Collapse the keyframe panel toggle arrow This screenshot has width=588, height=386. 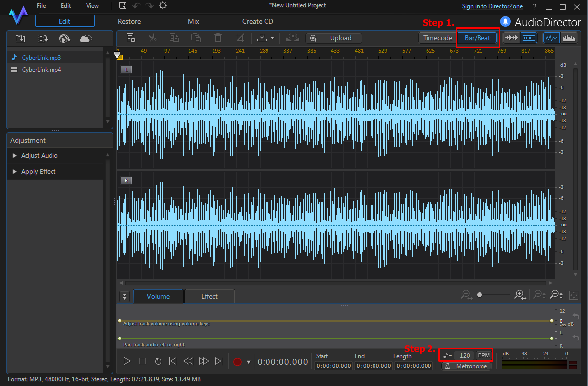tap(124, 296)
